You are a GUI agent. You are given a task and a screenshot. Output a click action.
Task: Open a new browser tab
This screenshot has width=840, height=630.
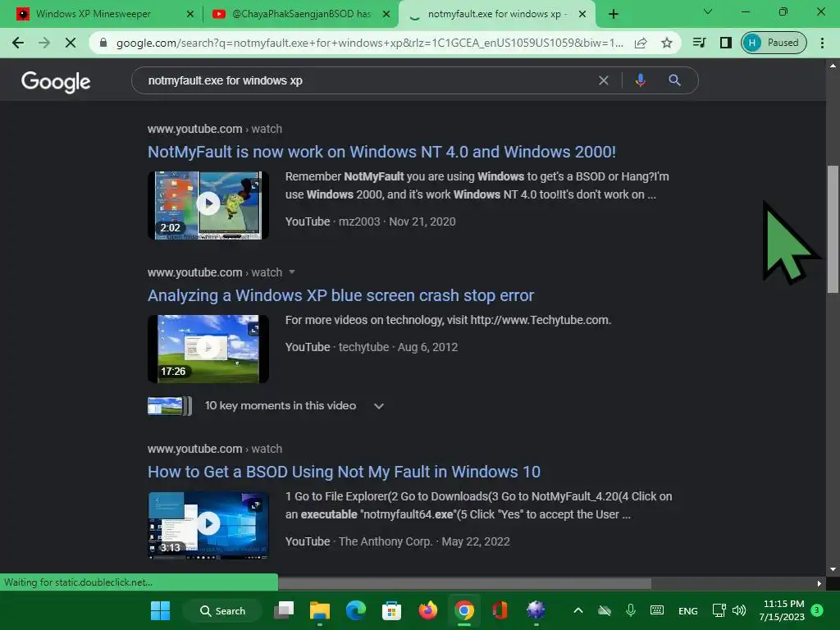click(614, 14)
